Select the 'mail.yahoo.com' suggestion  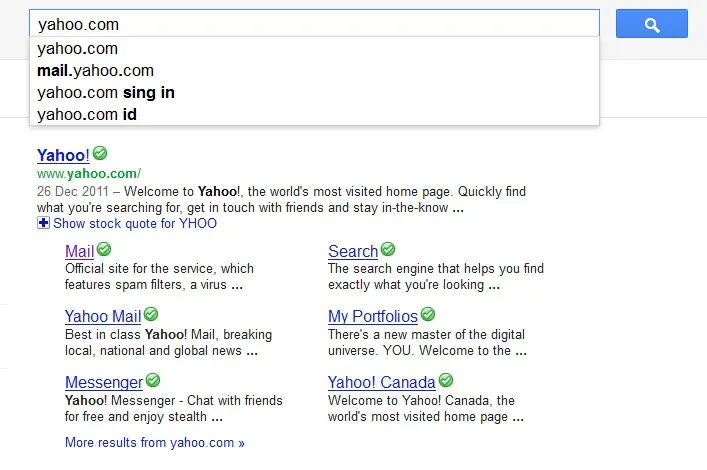(x=314, y=71)
